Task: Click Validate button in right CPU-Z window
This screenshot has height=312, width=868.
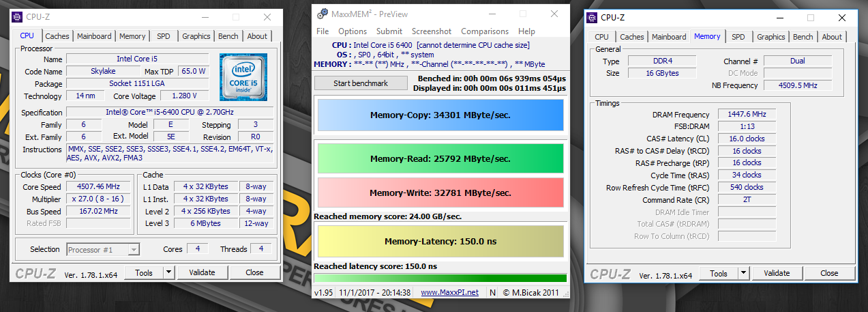Action: 777,273
